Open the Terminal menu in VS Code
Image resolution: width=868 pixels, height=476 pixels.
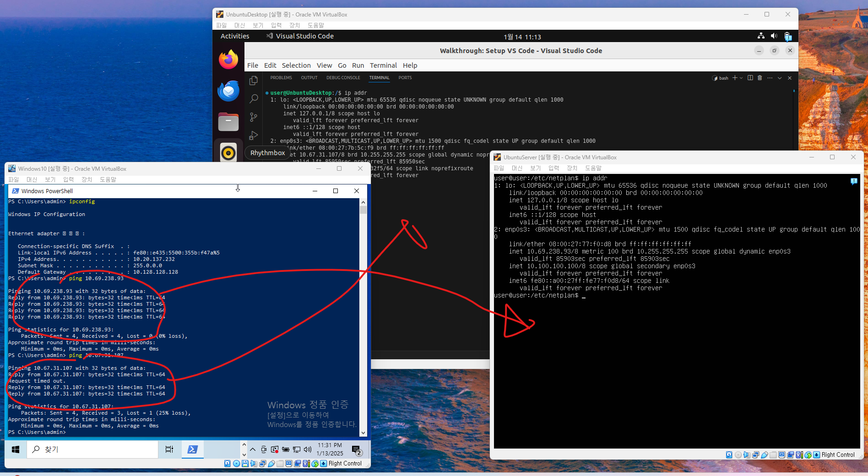click(x=383, y=65)
